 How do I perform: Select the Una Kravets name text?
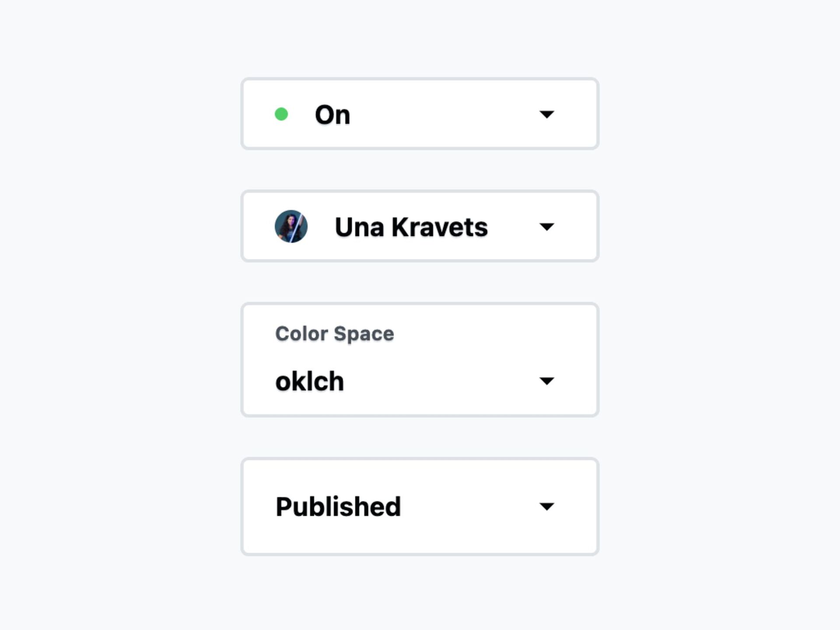coord(411,227)
